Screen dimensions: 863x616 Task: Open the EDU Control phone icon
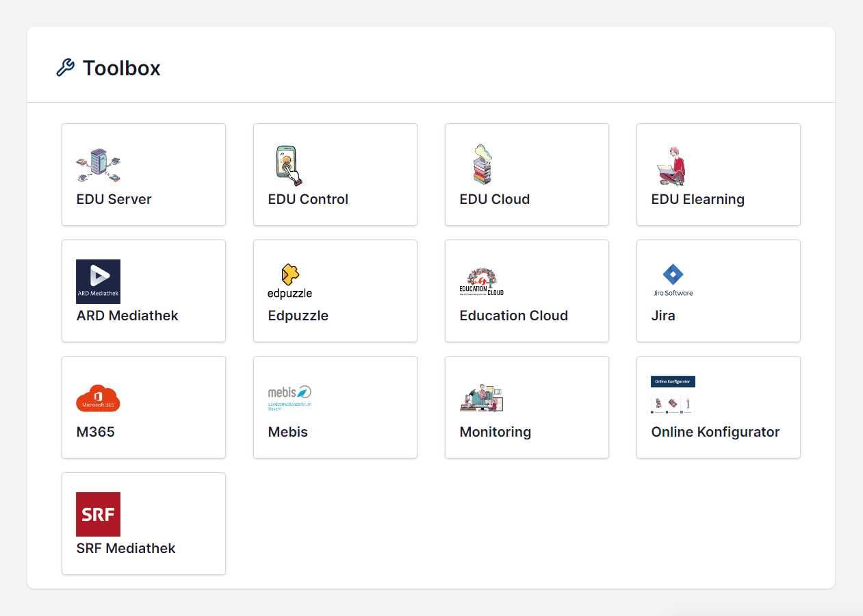coord(289,166)
